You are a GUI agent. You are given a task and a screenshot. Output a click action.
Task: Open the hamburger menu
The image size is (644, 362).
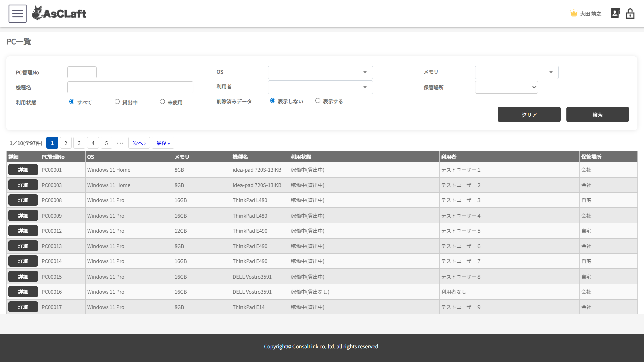(x=17, y=14)
